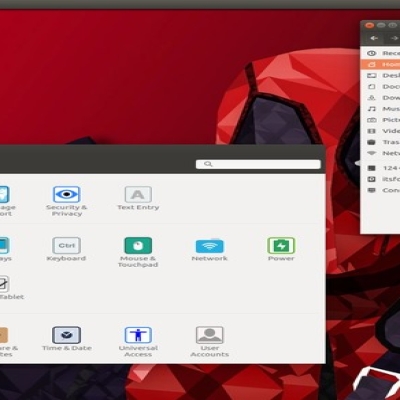Select Videos in the Files sidebar
Image resolution: width=400 pixels, height=400 pixels.
380,131
